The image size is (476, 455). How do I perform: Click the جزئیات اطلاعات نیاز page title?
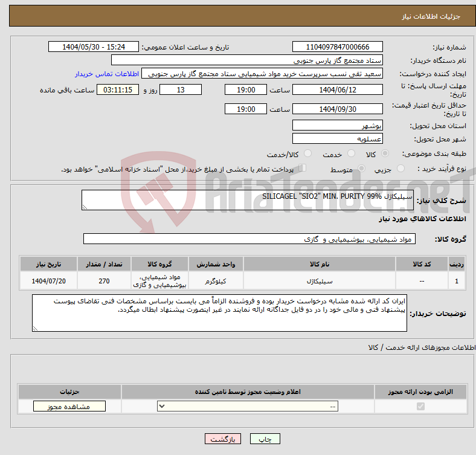pyautogui.click(x=431, y=16)
